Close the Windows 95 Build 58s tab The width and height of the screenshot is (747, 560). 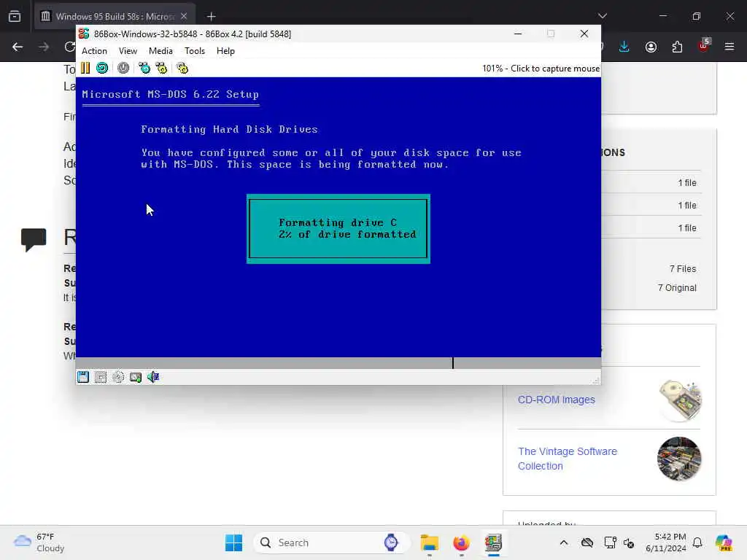tap(184, 16)
